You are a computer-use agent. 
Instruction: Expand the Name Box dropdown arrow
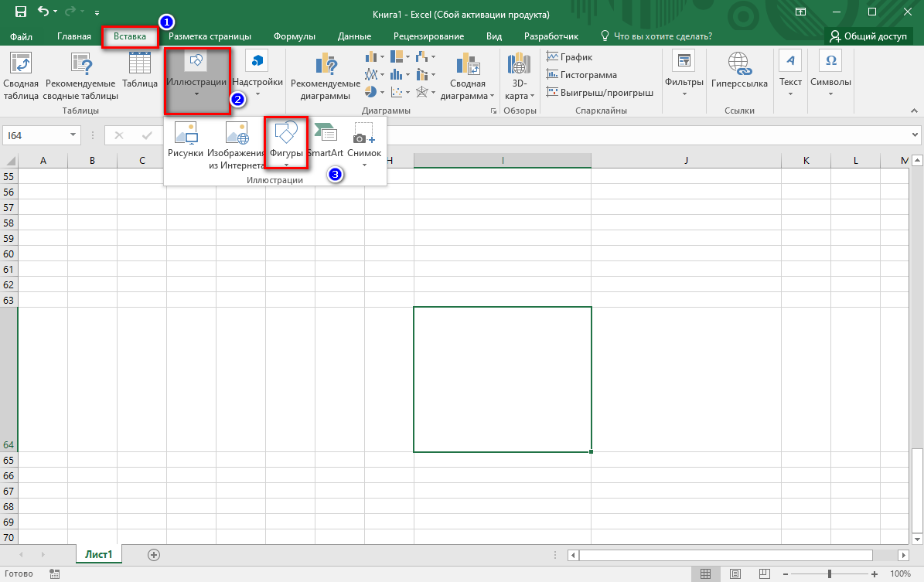73,135
